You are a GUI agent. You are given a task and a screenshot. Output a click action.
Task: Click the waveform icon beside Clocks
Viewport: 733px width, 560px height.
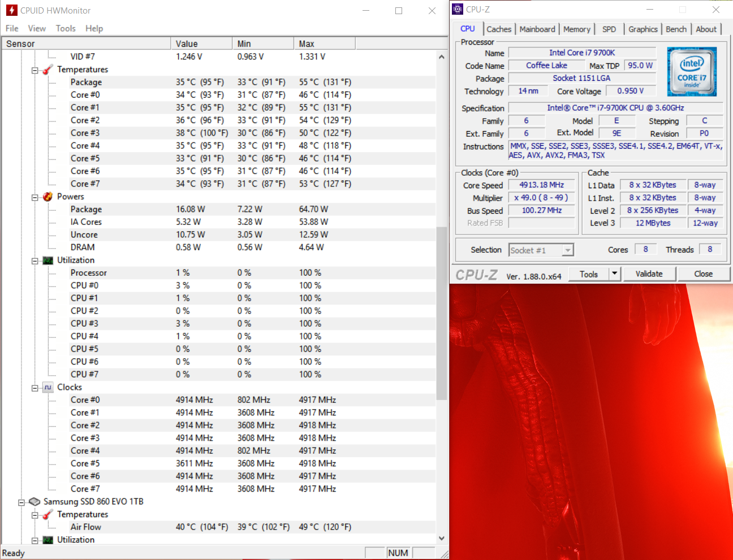(48, 388)
